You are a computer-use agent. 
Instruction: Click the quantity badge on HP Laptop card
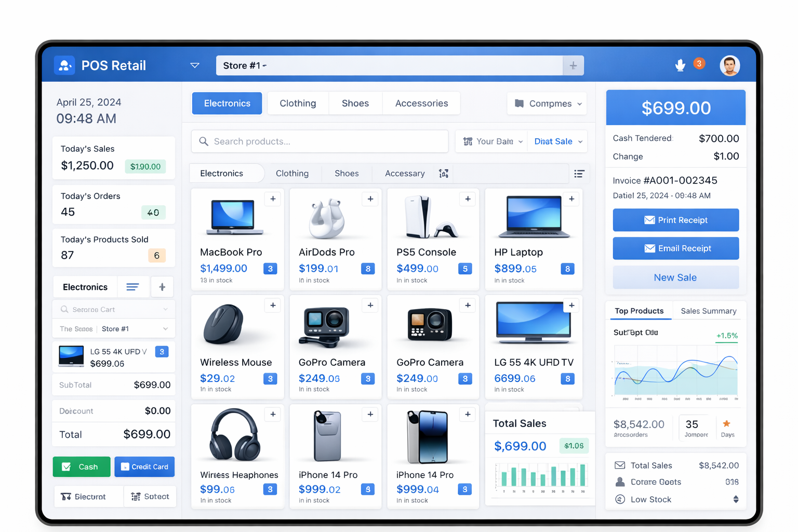click(567, 269)
